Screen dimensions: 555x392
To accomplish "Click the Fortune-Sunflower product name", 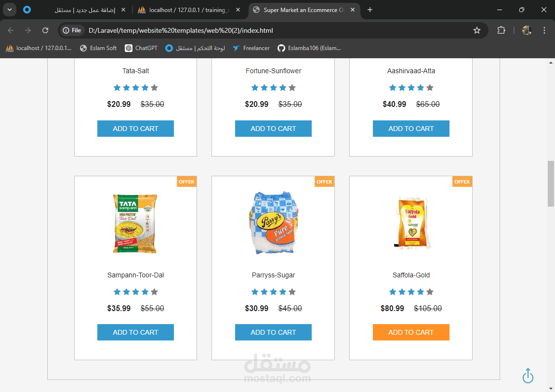I will tap(273, 71).
